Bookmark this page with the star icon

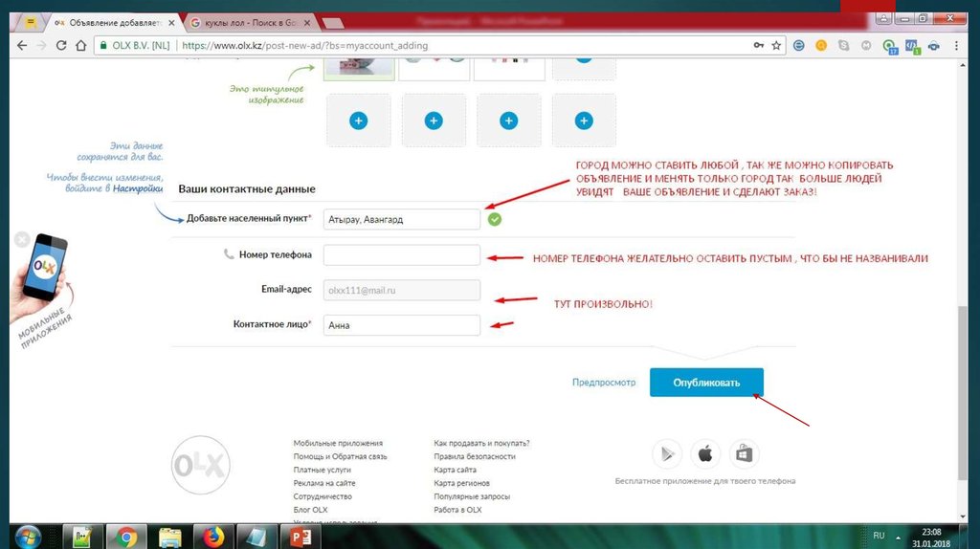pos(776,46)
